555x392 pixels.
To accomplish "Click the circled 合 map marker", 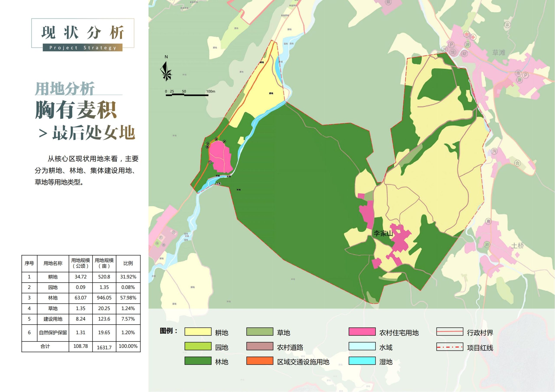I will coord(517,163).
